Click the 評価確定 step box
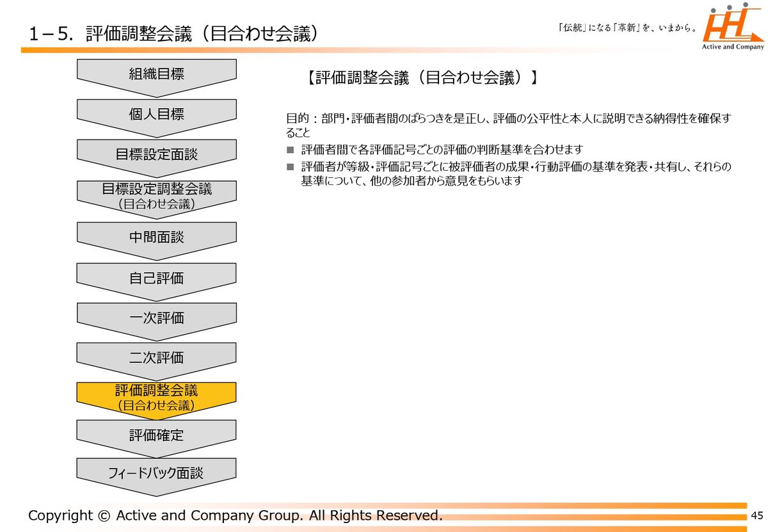 157,435
